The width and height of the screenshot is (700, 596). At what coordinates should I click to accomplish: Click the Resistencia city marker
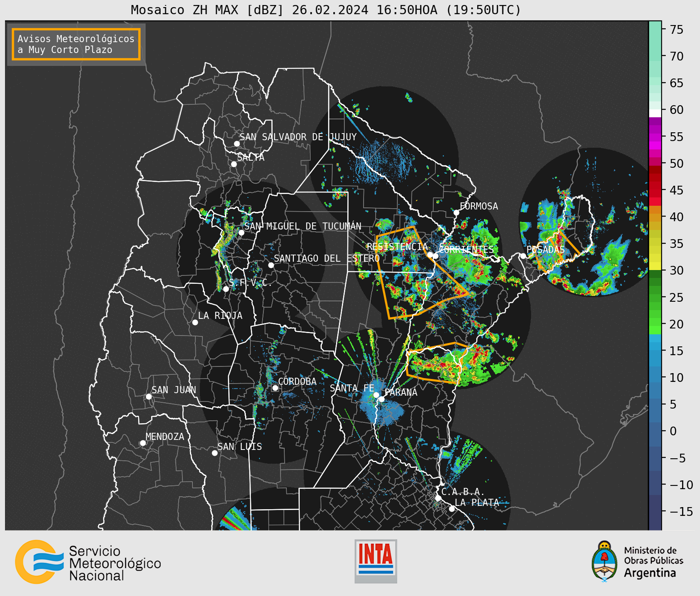pos(430,255)
